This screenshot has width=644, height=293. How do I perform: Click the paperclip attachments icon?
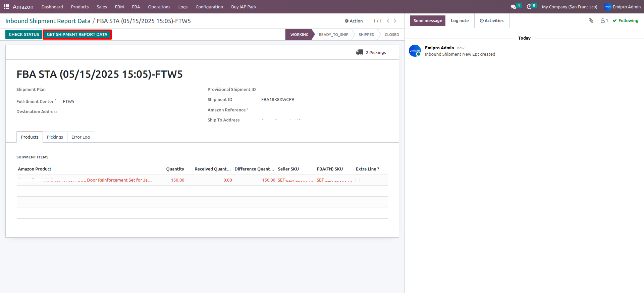click(591, 20)
